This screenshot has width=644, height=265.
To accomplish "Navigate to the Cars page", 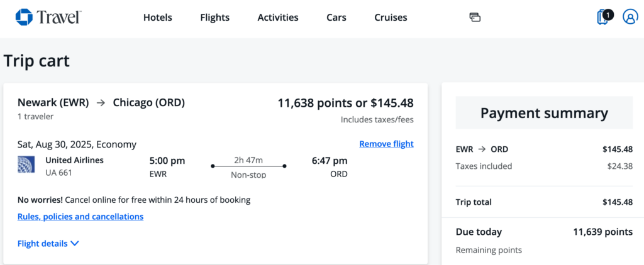I will click(x=336, y=18).
